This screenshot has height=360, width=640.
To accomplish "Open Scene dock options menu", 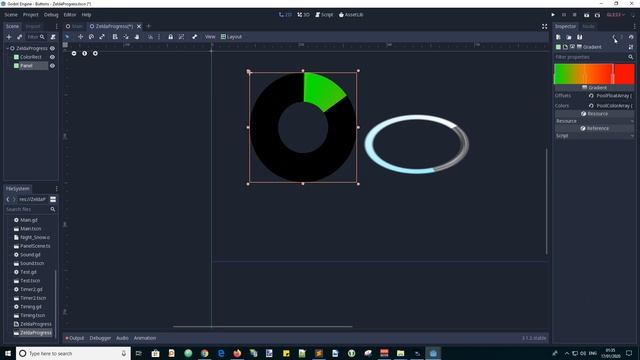I will pyautogui.click(x=56, y=26).
